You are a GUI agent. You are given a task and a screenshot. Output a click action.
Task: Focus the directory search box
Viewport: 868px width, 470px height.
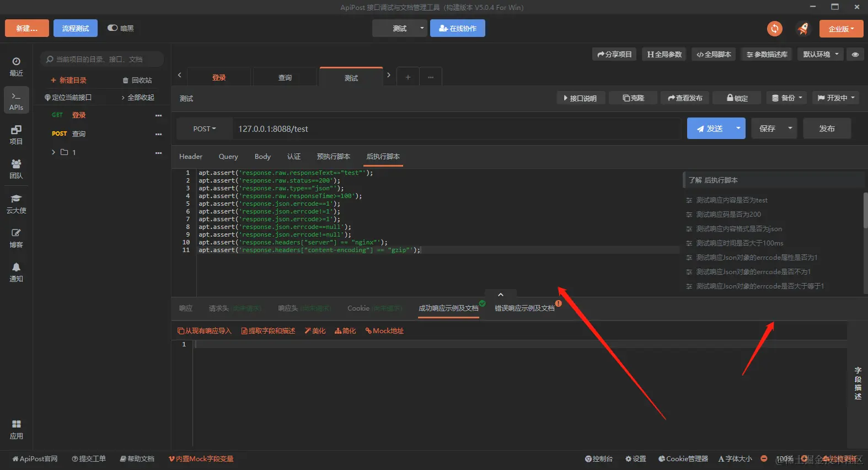click(x=102, y=59)
